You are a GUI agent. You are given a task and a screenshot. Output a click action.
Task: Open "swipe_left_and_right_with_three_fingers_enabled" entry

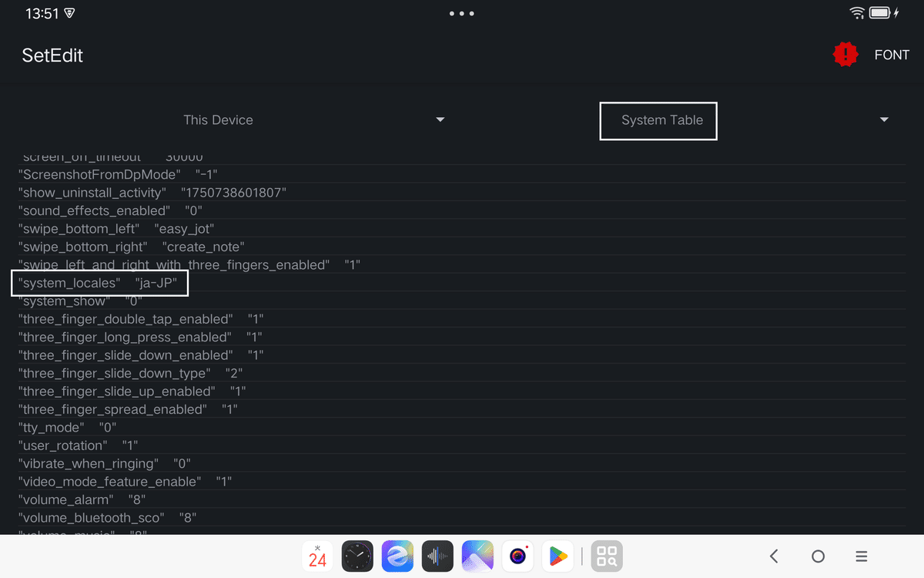(x=462, y=265)
